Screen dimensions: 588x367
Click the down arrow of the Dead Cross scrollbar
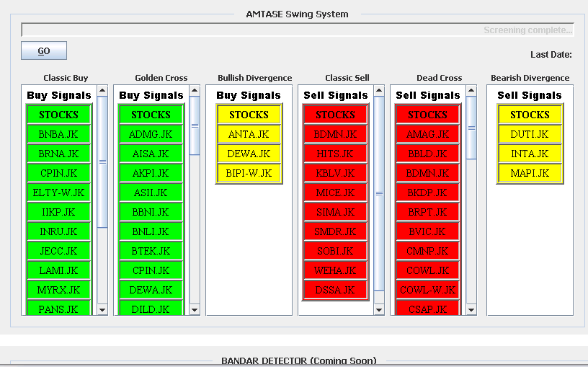pos(471,309)
